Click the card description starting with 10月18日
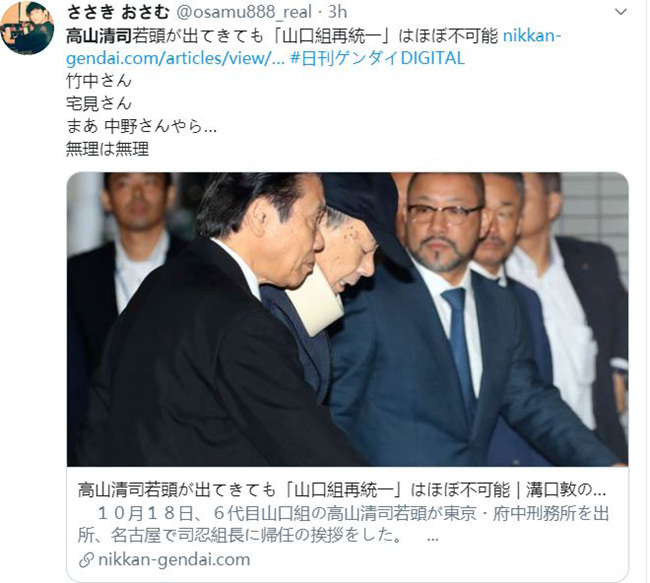The image size is (650, 583). tap(343, 525)
